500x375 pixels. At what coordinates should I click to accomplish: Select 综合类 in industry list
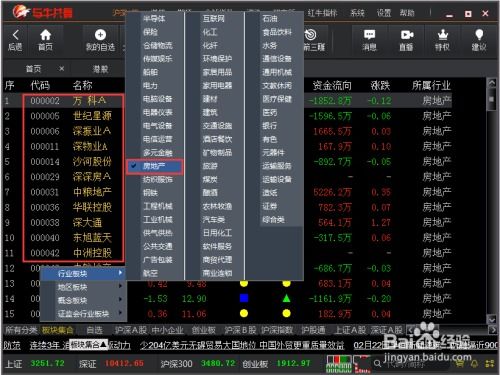point(273,220)
